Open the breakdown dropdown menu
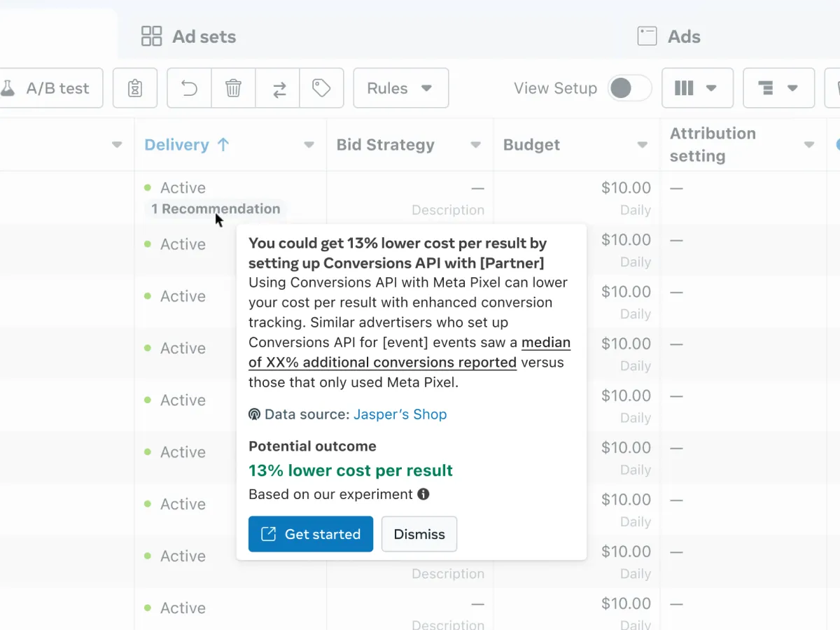Viewport: 840px width, 630px height. tap(778, 88)
